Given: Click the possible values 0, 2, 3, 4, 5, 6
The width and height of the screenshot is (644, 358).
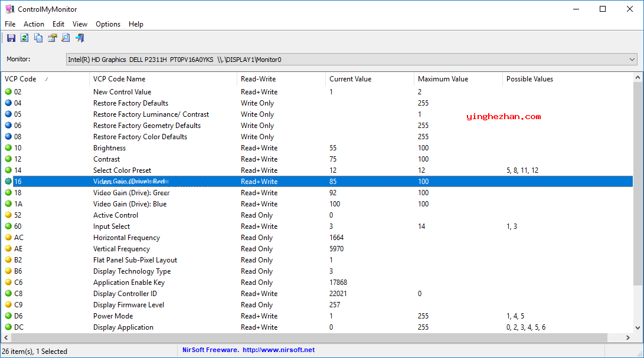Looking at the screenshot, I should [526, 327].
